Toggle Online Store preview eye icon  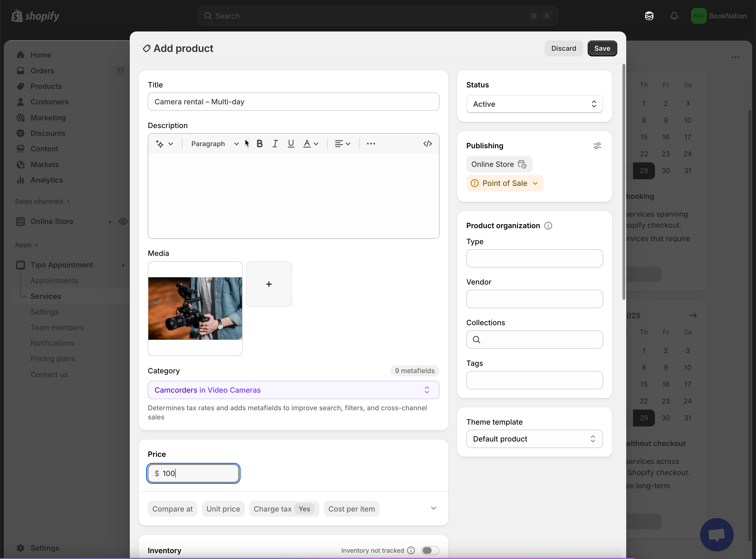tap(123, 221)
